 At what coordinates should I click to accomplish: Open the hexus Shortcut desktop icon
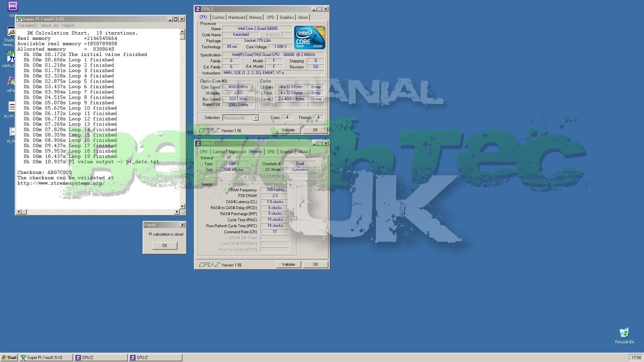(10, 32)
